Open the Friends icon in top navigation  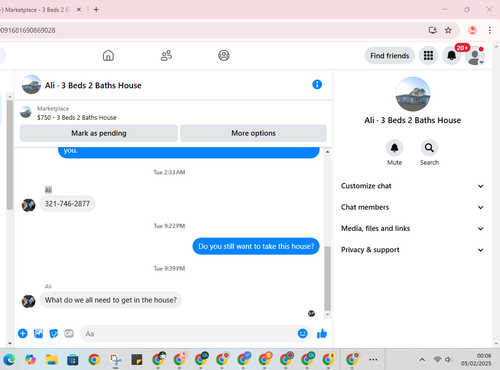(x=166, y=55)
